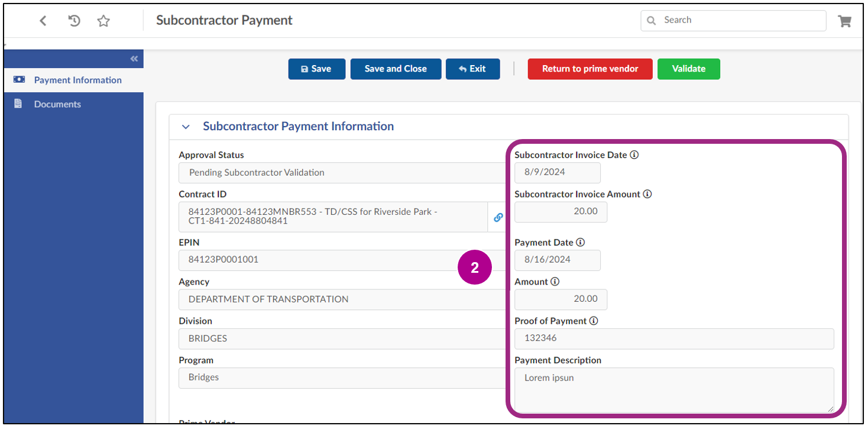Viewport: 868px width, 429px height.
Task: Click Return to prime vendor
Action: point(590,69)
